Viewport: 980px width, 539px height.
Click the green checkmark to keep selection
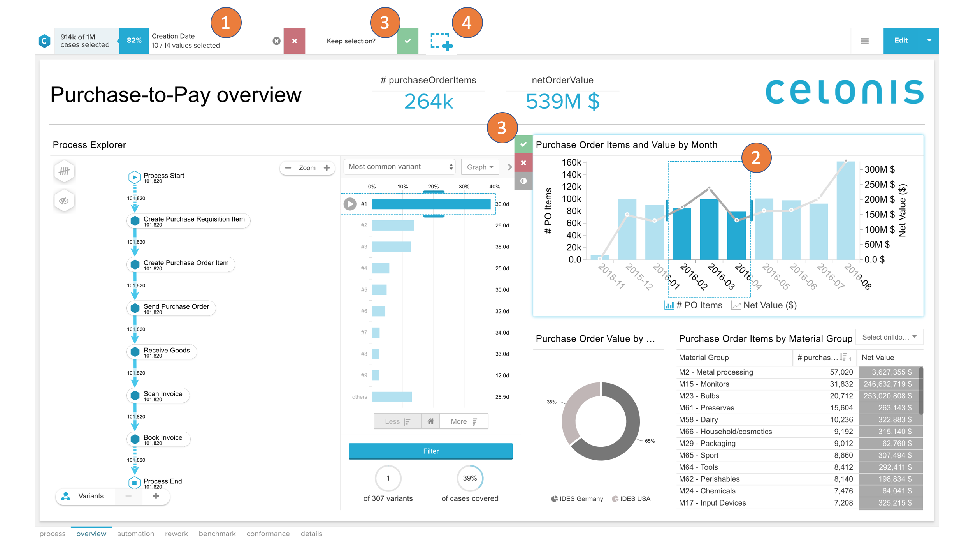(407, 41)
